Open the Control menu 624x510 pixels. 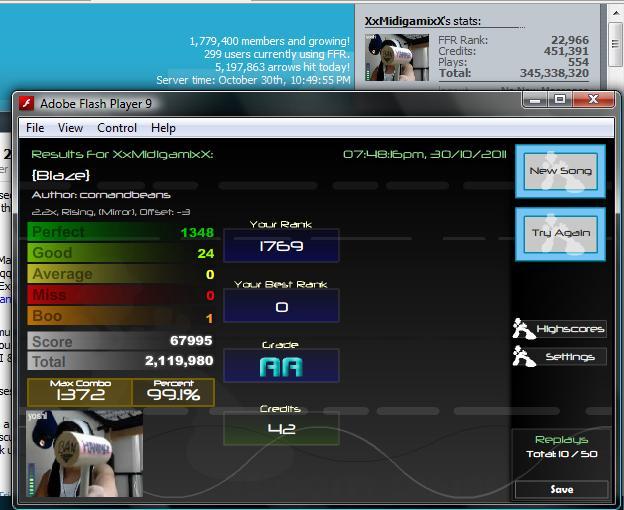[x=117, y=128]
